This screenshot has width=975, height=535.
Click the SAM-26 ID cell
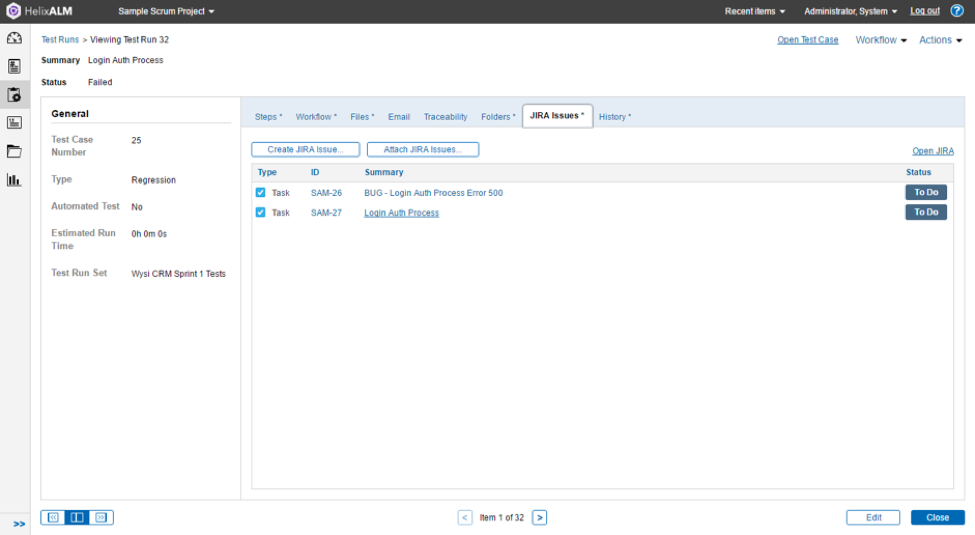click(x=326, y=193)
